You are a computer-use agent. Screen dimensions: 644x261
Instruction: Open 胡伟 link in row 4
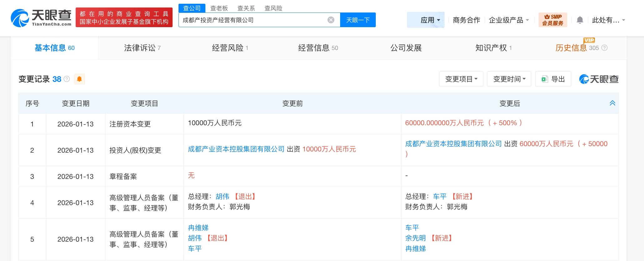point(222,196)
